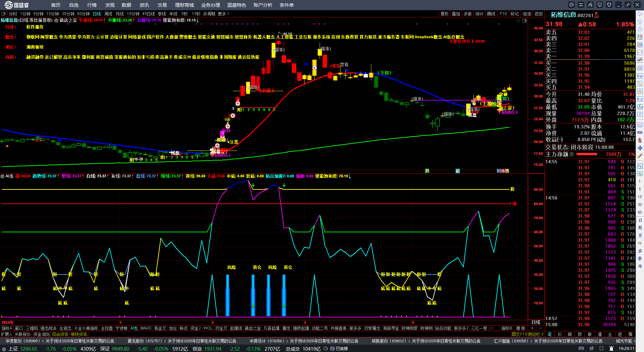Open the 指标A indicator dropdown
Viewport: 644px width, 352px height.
pos(7,328)
